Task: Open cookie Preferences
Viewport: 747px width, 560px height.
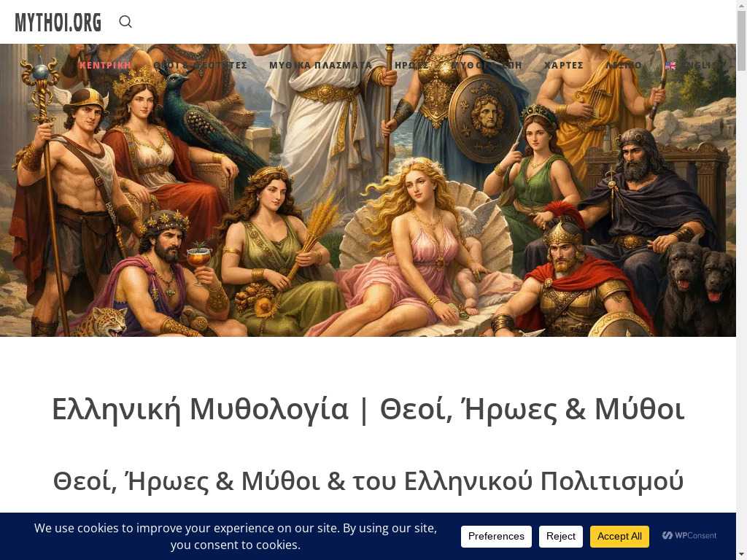Action: [496, 537]
